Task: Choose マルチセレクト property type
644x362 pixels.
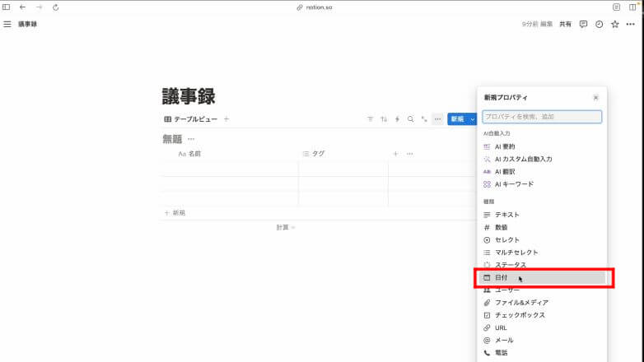Action: coord(542,253)
